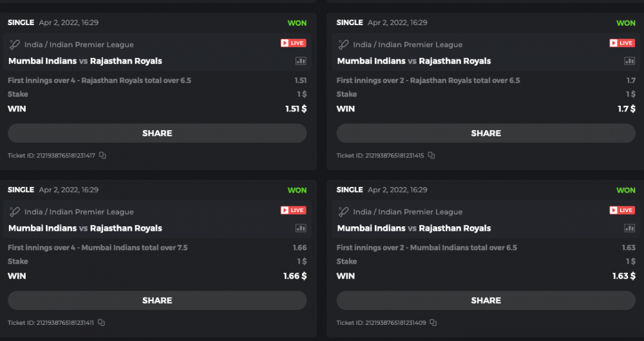The height and width of the screenshot is (341, 644).
Task: Share the bet that won 1.66 $
Action: coord(157,300)
